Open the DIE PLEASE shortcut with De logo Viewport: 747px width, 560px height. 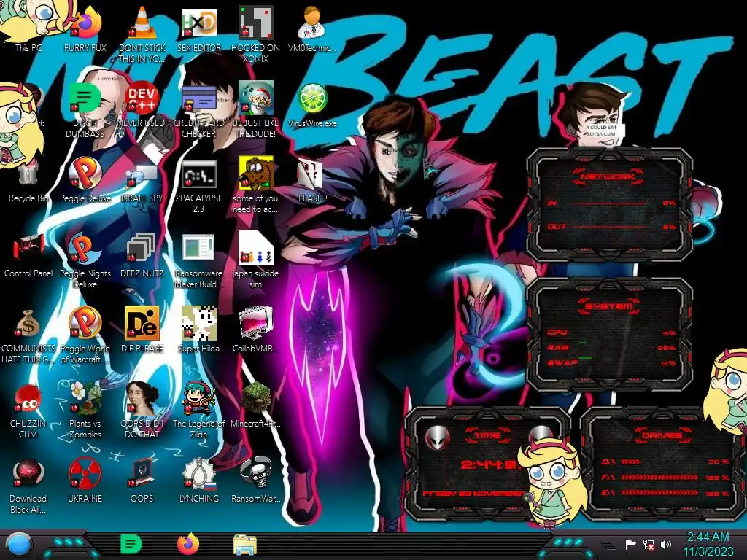click(x=142, y=330)
